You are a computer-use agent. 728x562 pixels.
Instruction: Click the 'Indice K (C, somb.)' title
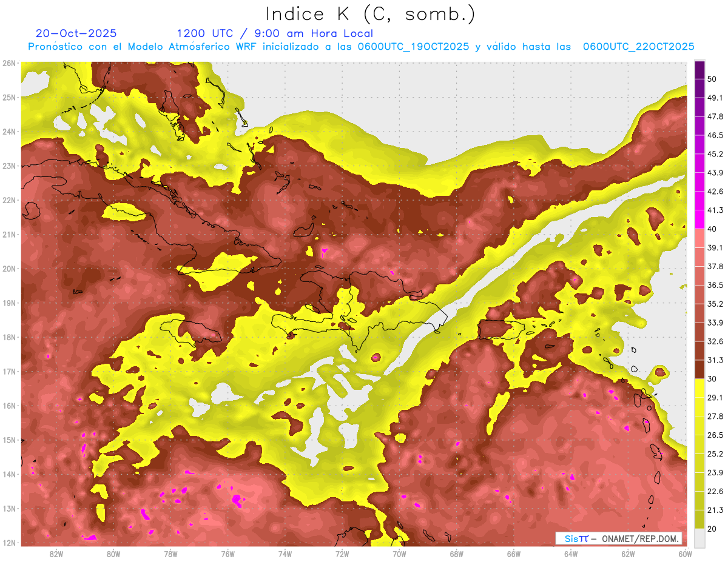(370, 15)
